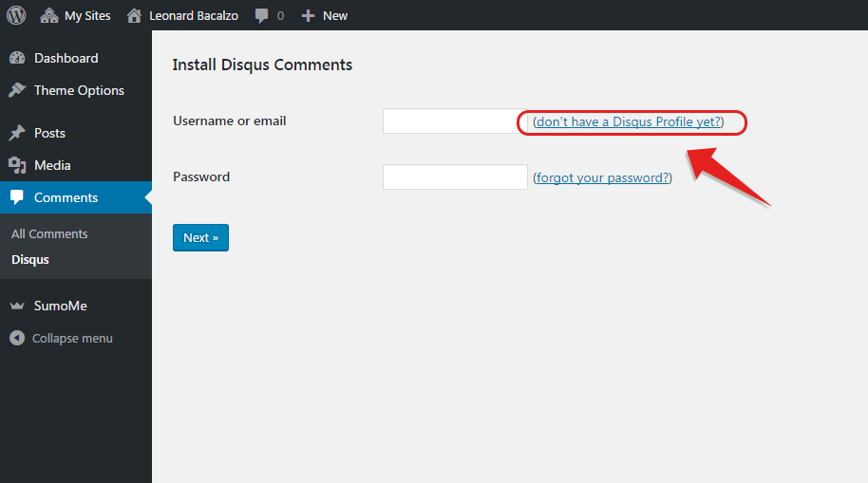Click the Theme Options wrench icon
Screen dimensions: 868x483
pos(17,89)
